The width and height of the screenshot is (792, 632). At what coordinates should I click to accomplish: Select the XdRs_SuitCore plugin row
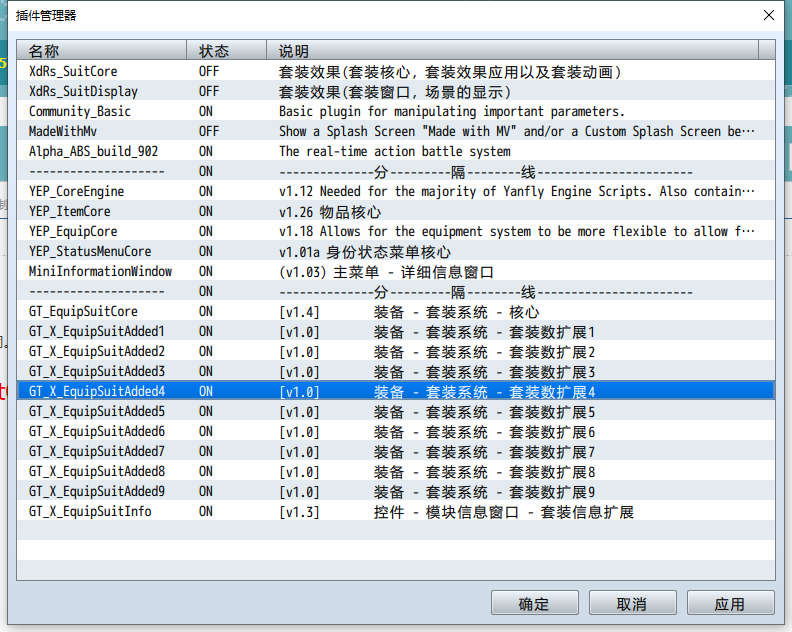(x=396, y=71)
